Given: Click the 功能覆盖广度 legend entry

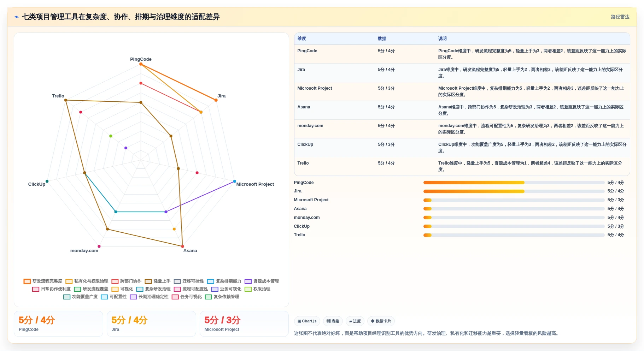Looking at the screenshot, I should click(x=81, y=297).
